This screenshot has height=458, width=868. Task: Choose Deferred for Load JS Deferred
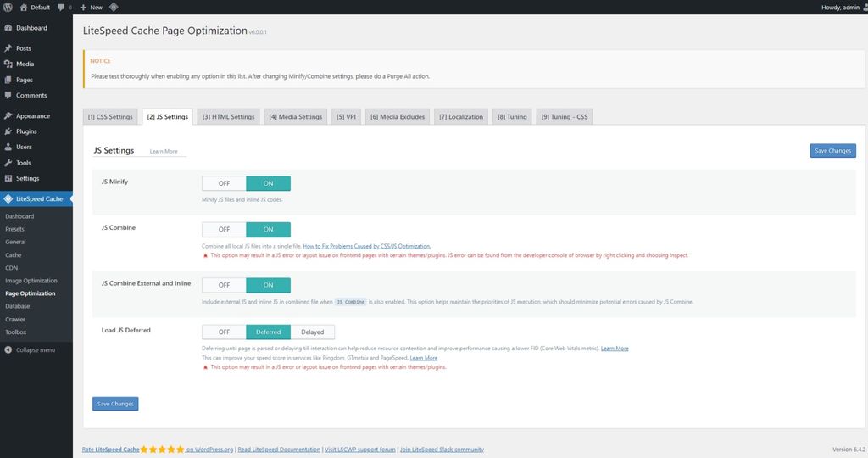click(268, 332)
